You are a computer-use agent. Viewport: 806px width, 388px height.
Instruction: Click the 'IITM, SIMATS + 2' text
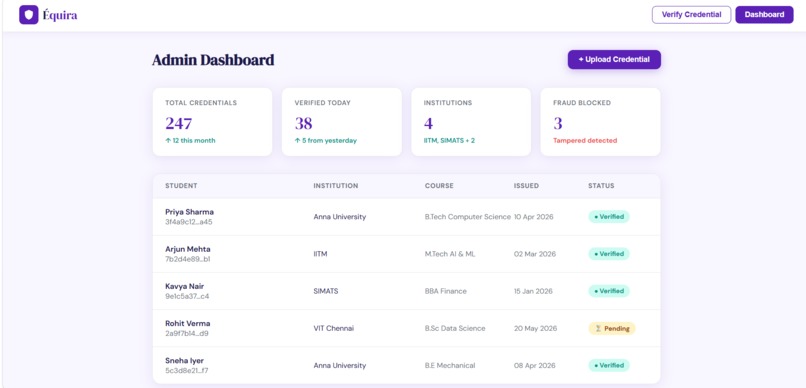coord(449,140)
